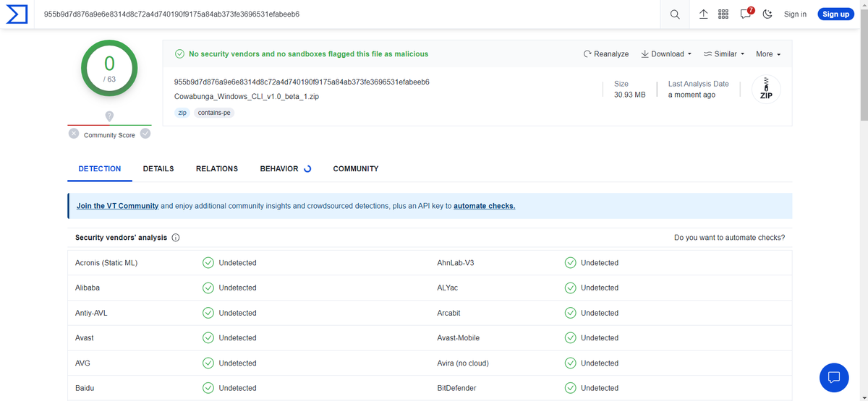Click the upload file arrow icon
Image resolution: width=868 pixels, height=401 pixels.
[703, 14]
